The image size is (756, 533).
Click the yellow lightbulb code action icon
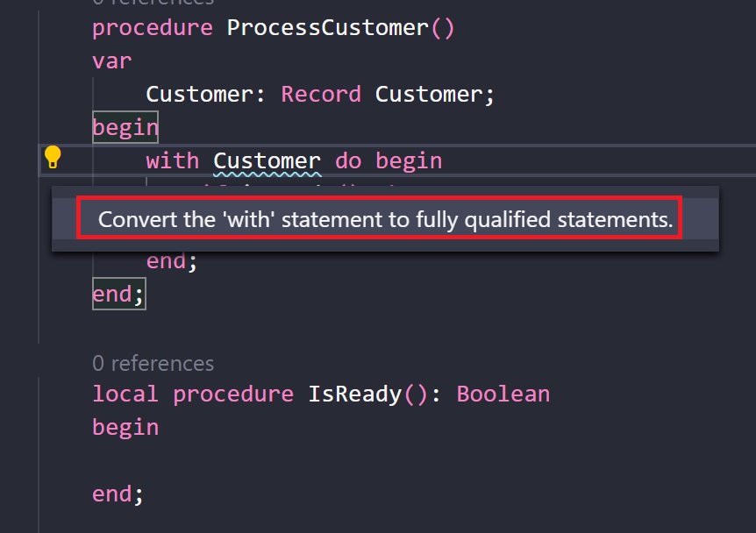coord(53,158)
